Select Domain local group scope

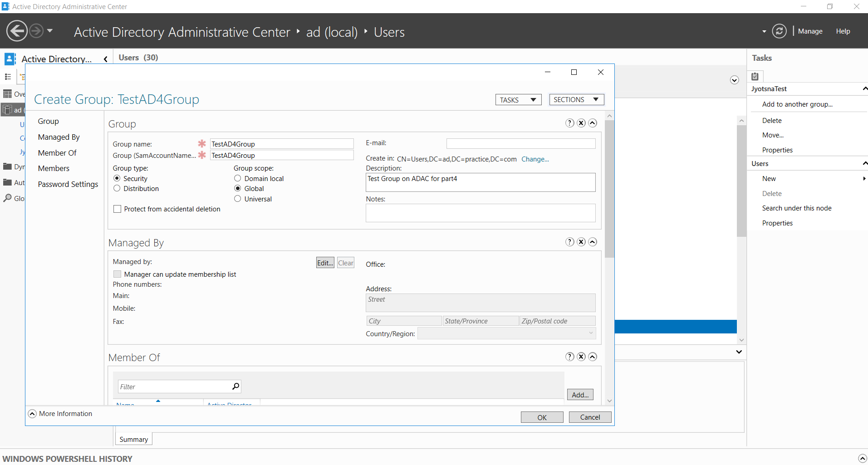pyautogui.click(x=238, y=178)
